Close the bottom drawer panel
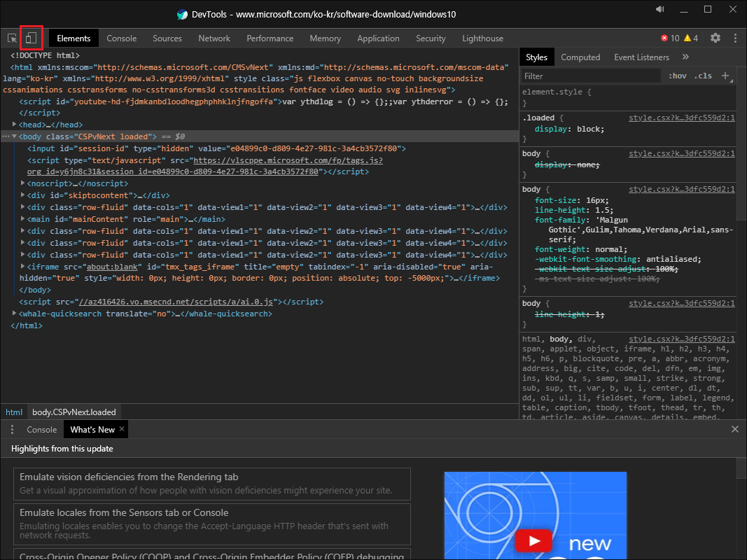747x560 pixels. click(x=735, y=429)
